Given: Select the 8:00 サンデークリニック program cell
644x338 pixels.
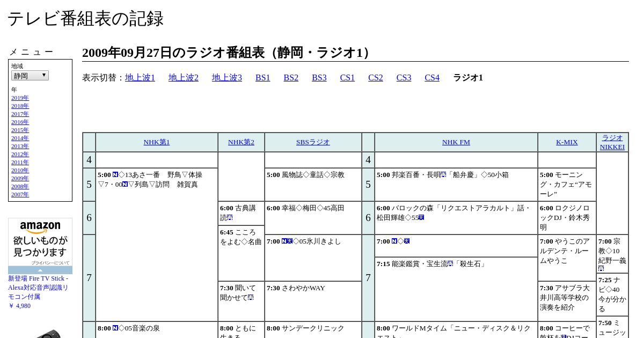Looking at the screenshot, I should click(313, 329).
